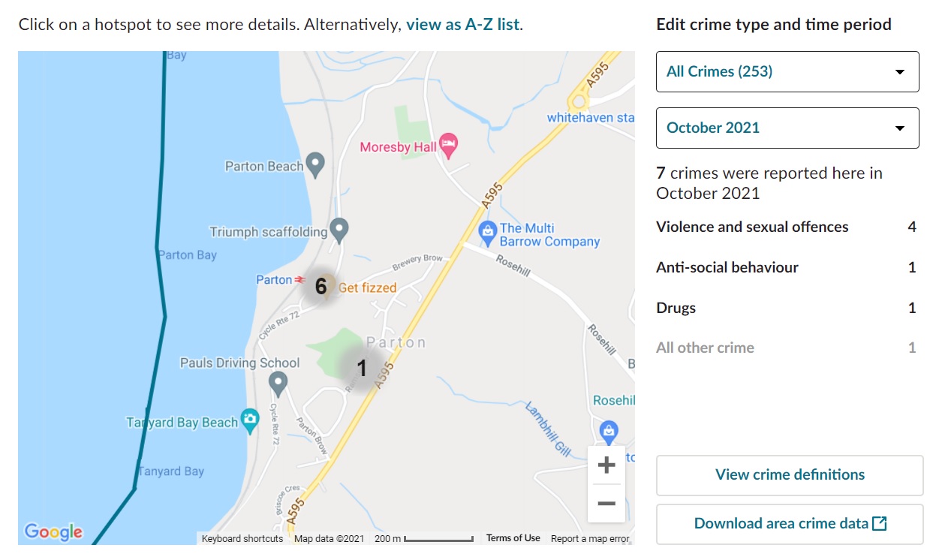Click the Google logo on the map

pos(53,531)
